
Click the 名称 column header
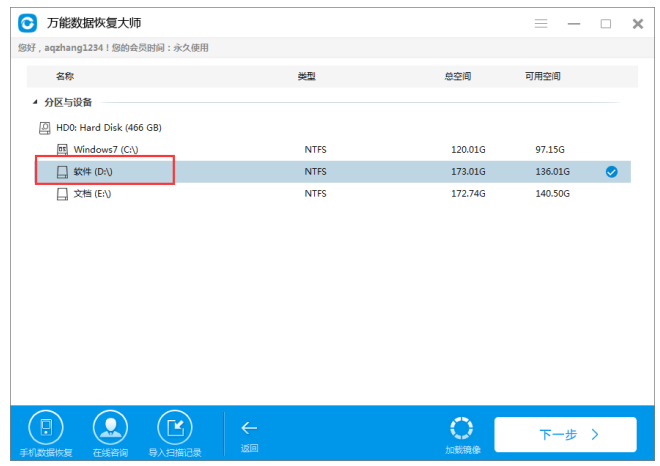click(x=65, y=76)
